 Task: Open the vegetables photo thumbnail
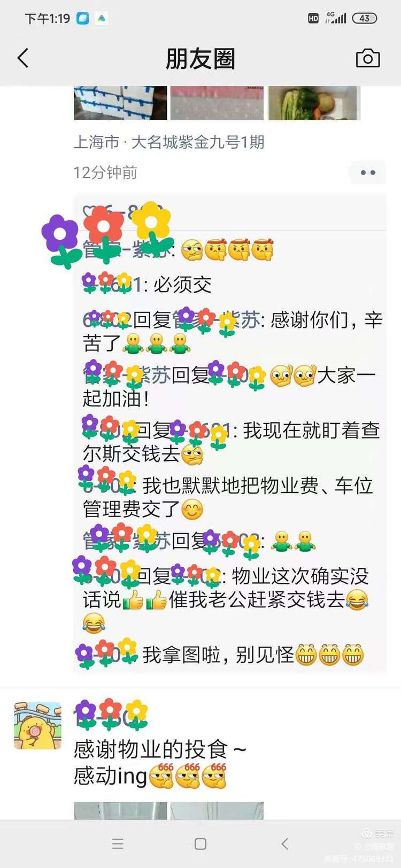tap(314, 103)
